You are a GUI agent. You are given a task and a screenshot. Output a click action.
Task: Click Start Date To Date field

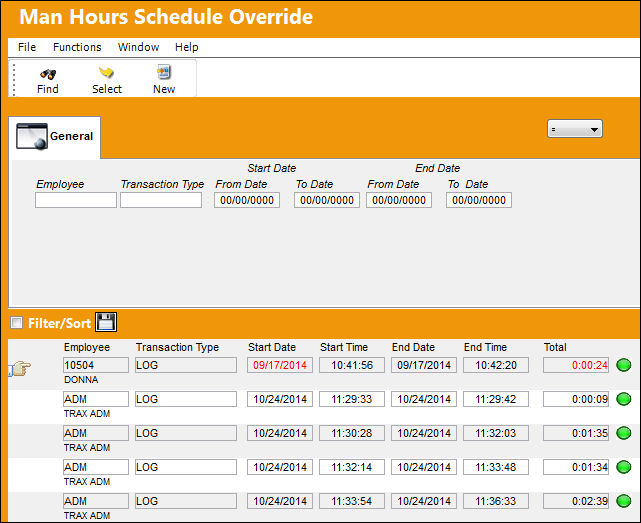point(327,200)
